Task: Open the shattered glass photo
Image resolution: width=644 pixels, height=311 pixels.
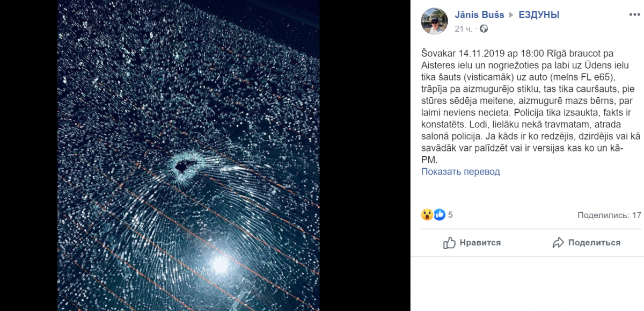Action: tap(188, 155)
